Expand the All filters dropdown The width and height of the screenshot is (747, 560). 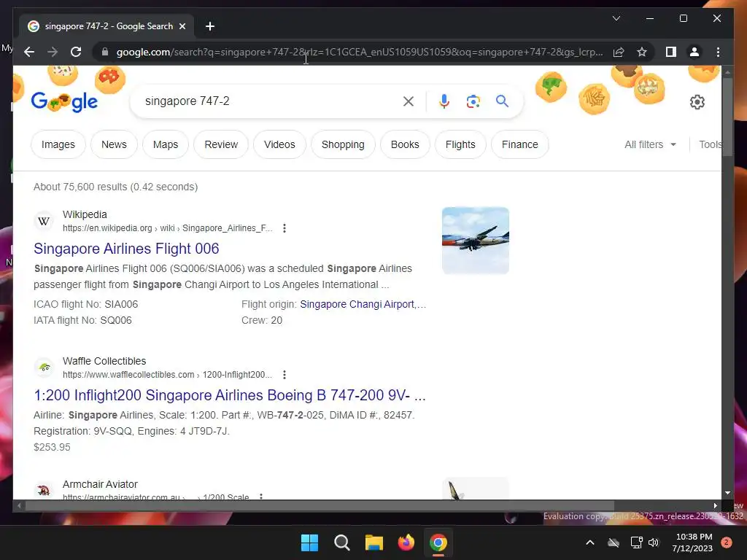(650, 144)
